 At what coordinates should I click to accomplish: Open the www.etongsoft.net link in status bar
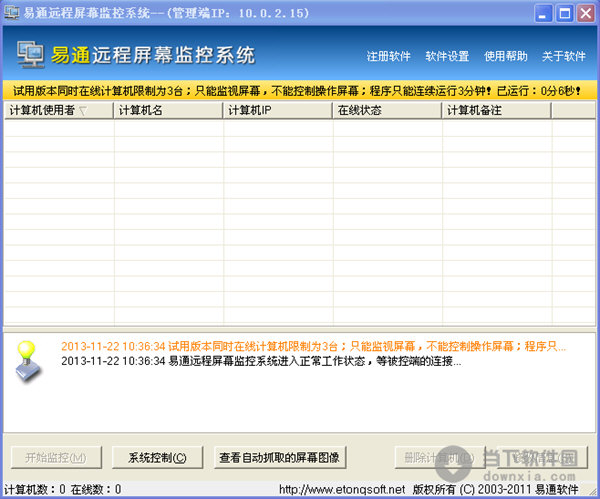pyautogui.click(x=342, y=489)
